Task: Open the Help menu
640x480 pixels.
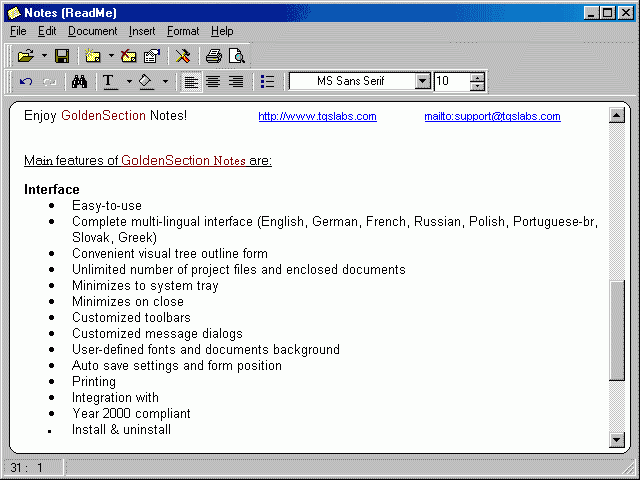Action: click(222, 31)
